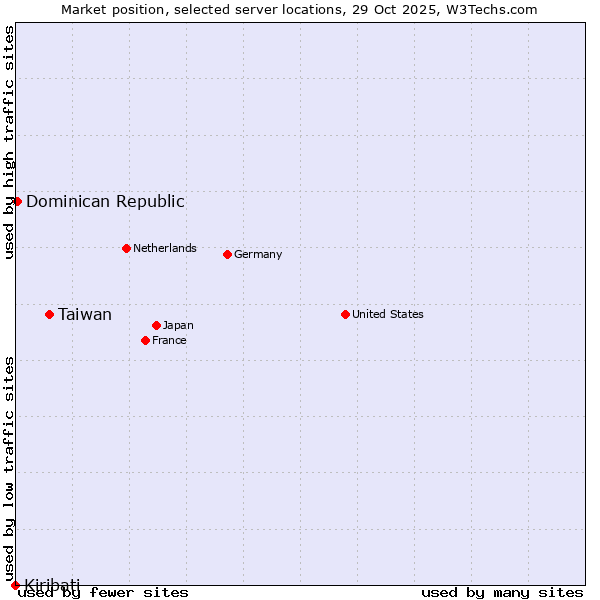Click the red Dominican Republic data point
Image resolution: width=600 pixels, height=600 pixels.
pos(17,201)
